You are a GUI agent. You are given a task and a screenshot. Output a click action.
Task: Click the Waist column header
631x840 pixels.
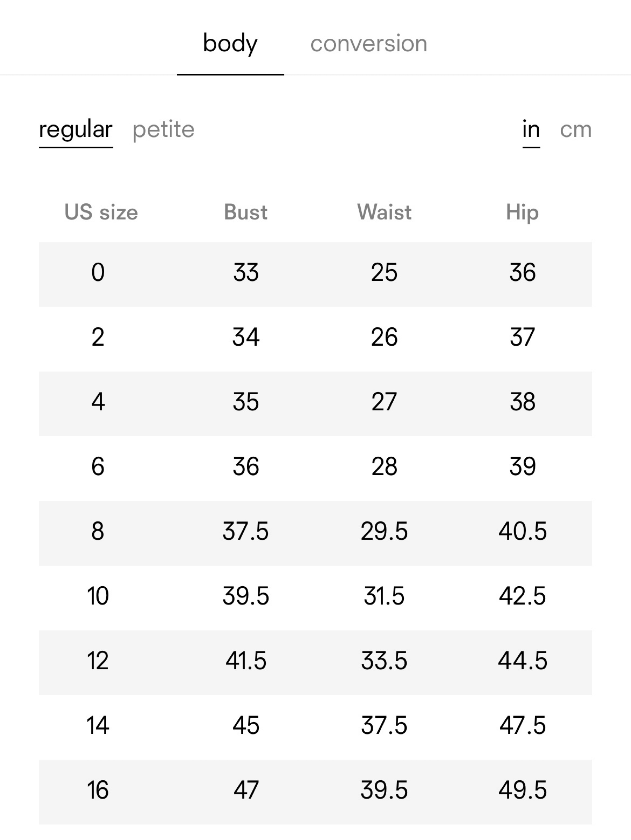pyautogui.click(x=384, y=212)
